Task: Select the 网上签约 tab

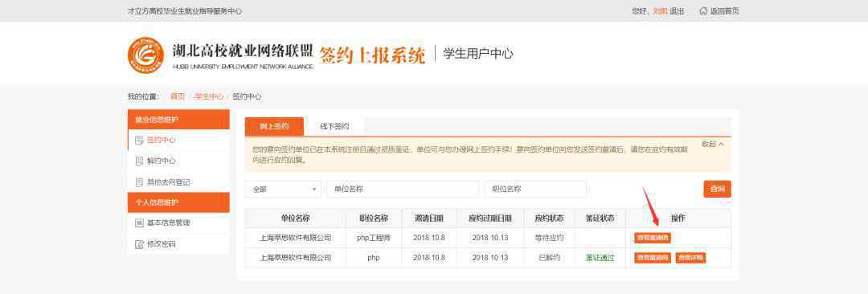Action: (x=275, y=126)
